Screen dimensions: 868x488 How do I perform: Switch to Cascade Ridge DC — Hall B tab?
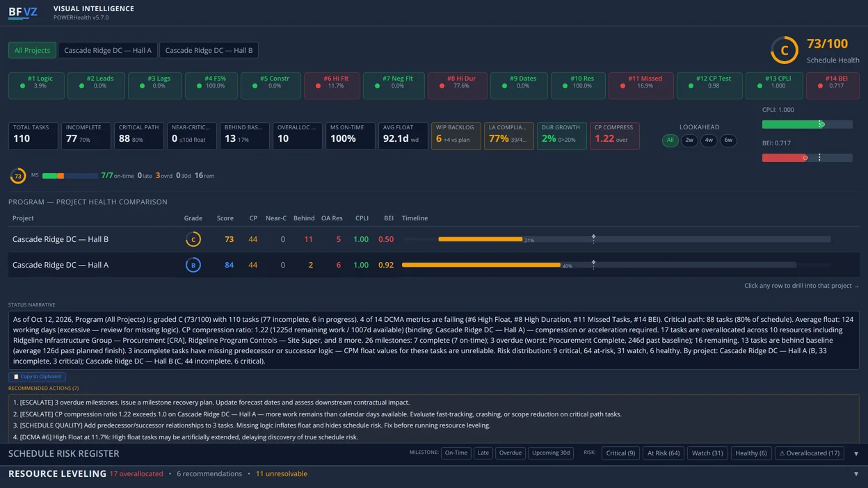click(x=209, y=50)
